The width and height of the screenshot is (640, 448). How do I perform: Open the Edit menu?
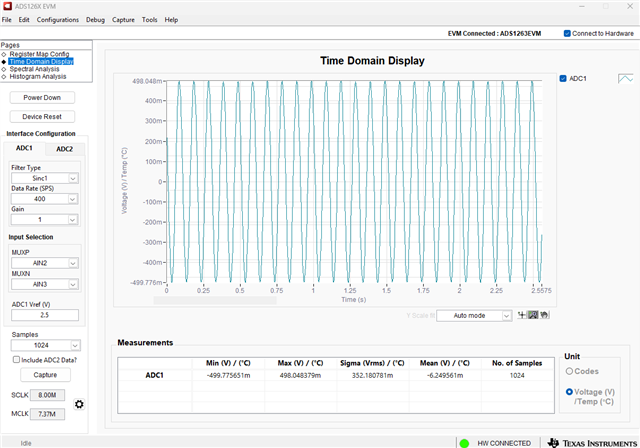pos(24,20)
